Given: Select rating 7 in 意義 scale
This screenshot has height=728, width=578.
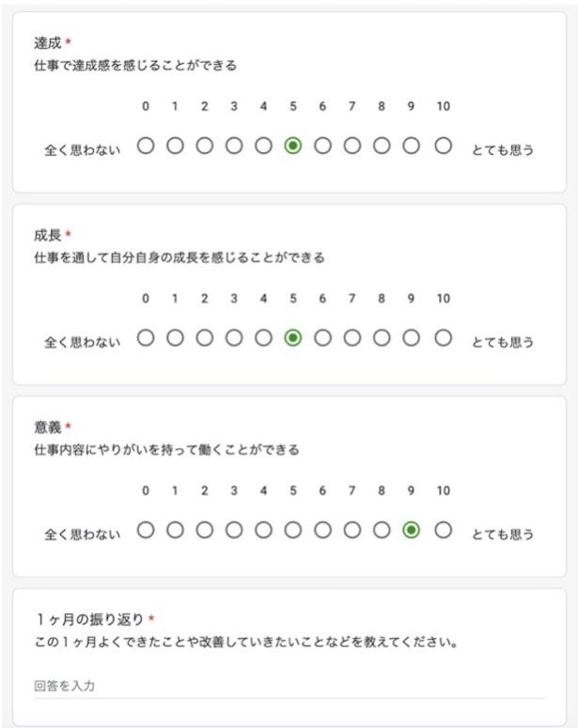Looking at the screenshot, I should point(352,530).
